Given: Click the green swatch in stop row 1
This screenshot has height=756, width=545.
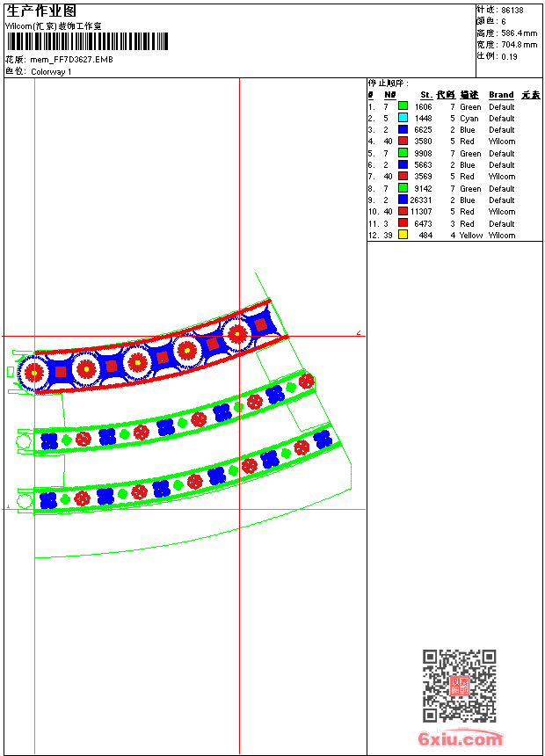Looking at the screenshot, I should point(403,106).
